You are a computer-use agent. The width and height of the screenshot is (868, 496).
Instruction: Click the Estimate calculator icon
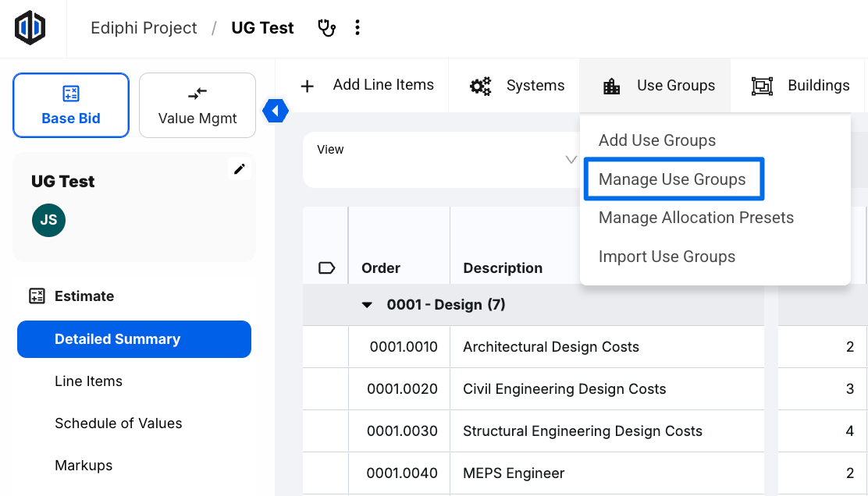click(37, 296)
